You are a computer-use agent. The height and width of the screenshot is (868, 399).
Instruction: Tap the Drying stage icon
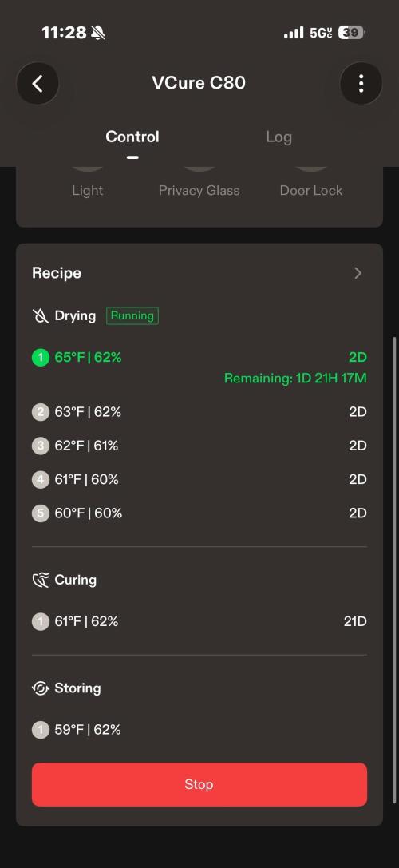click(41, 316)
